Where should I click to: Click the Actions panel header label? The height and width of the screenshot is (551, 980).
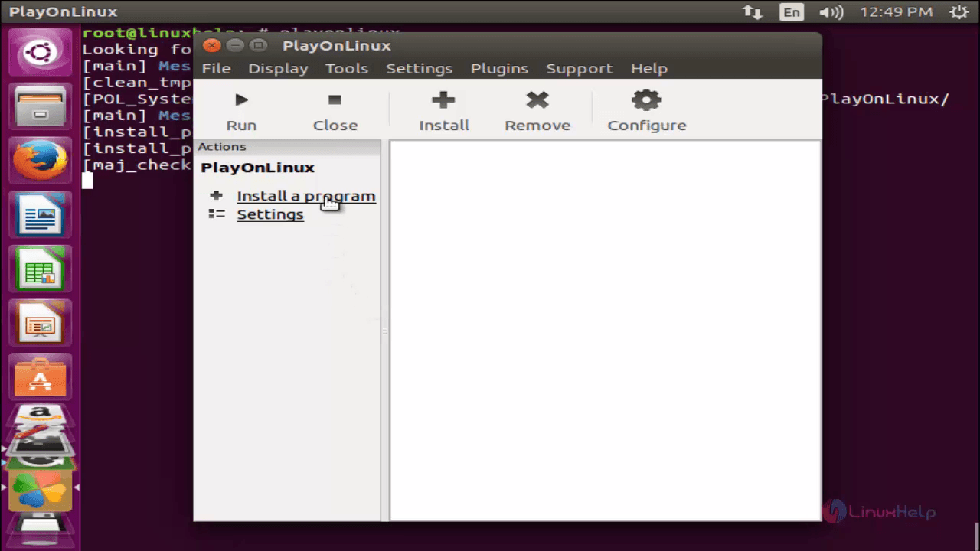[x=222, y=146]
